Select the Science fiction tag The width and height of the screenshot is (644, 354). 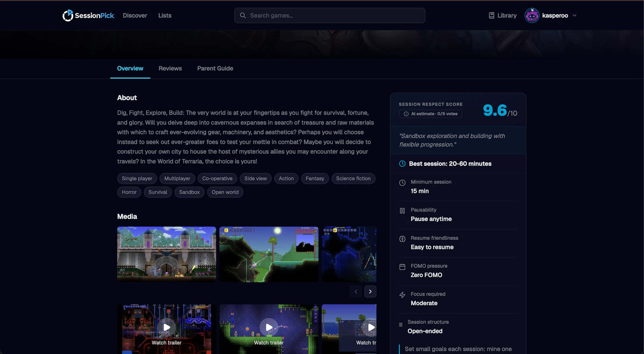[353, 178]
